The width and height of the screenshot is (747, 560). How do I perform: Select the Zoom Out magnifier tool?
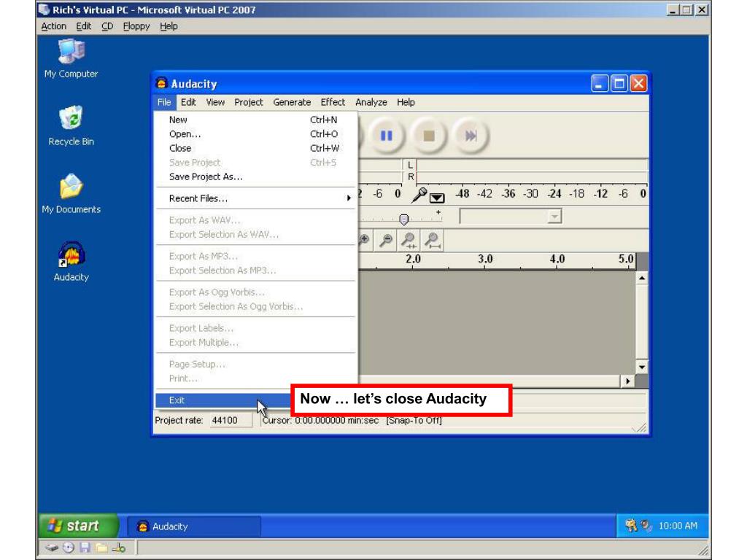click(386, 240)
